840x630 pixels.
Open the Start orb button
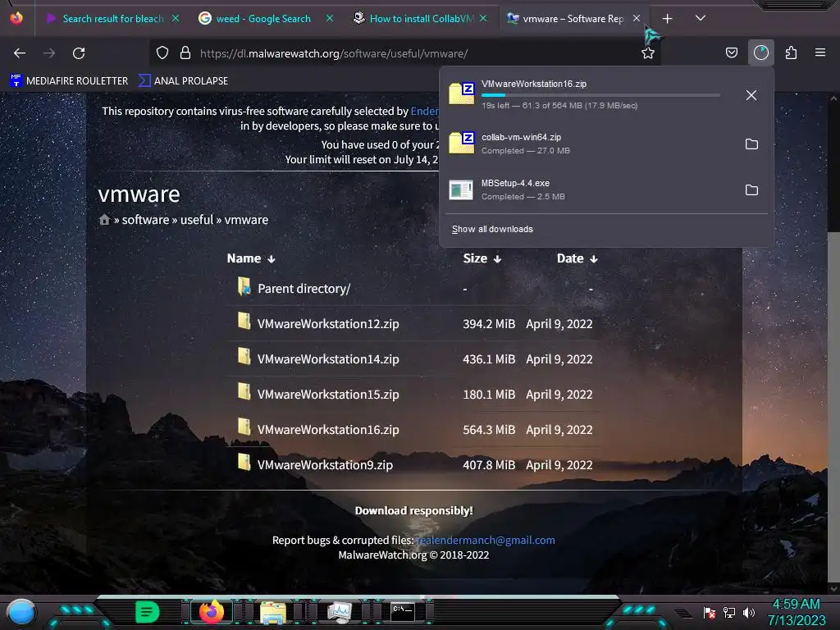[21, 613]
